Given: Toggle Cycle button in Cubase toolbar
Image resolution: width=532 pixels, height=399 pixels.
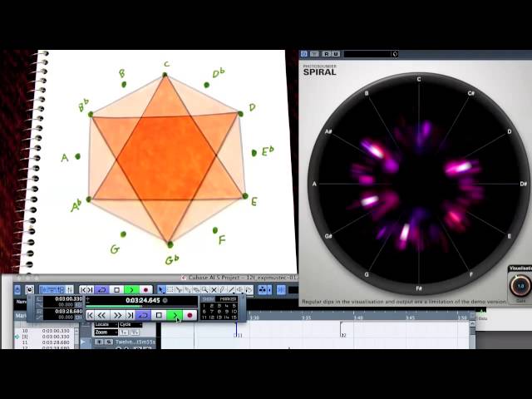Looking at the screenshot, I should pos(102,290).
